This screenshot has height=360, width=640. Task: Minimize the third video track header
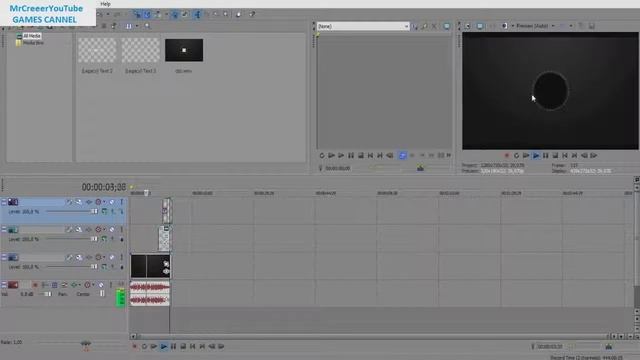coord(4,257)
